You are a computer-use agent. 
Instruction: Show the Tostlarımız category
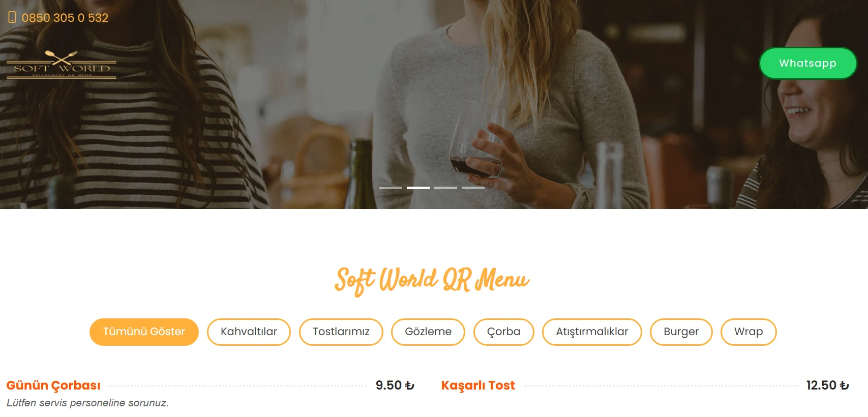tap(341, 332)
